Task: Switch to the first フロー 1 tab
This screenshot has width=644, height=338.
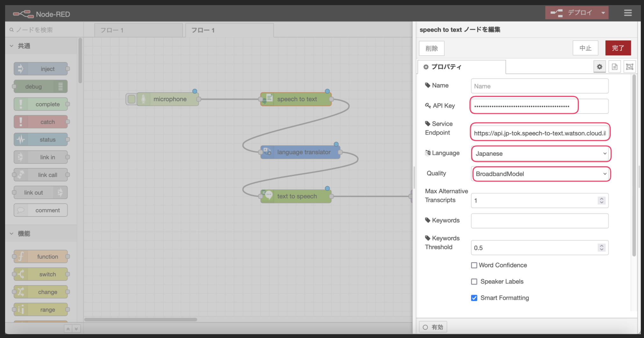Action: click(139, 30)
